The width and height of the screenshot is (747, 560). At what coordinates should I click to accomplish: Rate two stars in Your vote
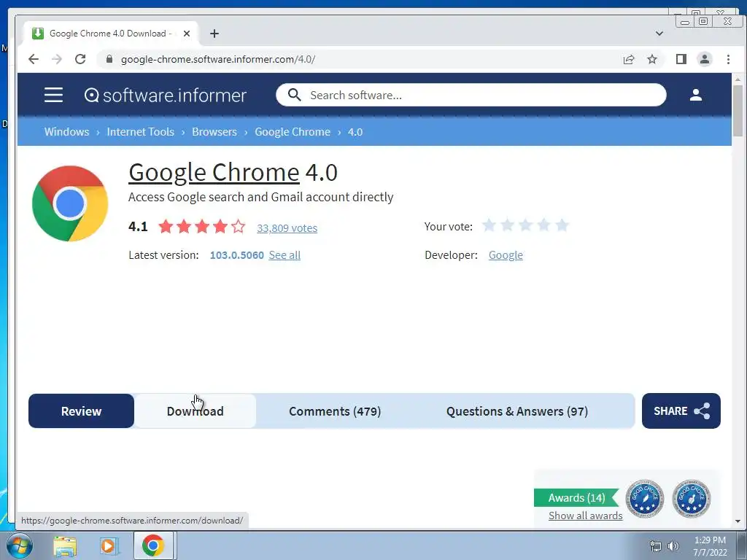pos(508,225)
